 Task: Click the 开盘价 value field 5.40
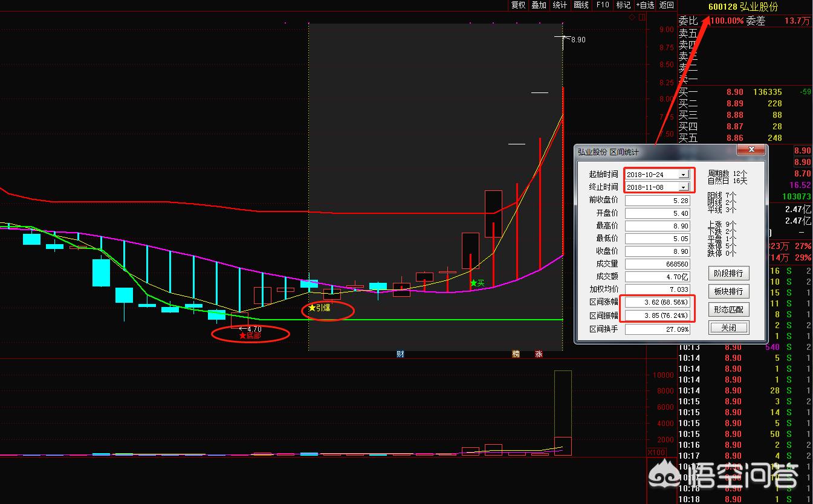pos(658,213)
